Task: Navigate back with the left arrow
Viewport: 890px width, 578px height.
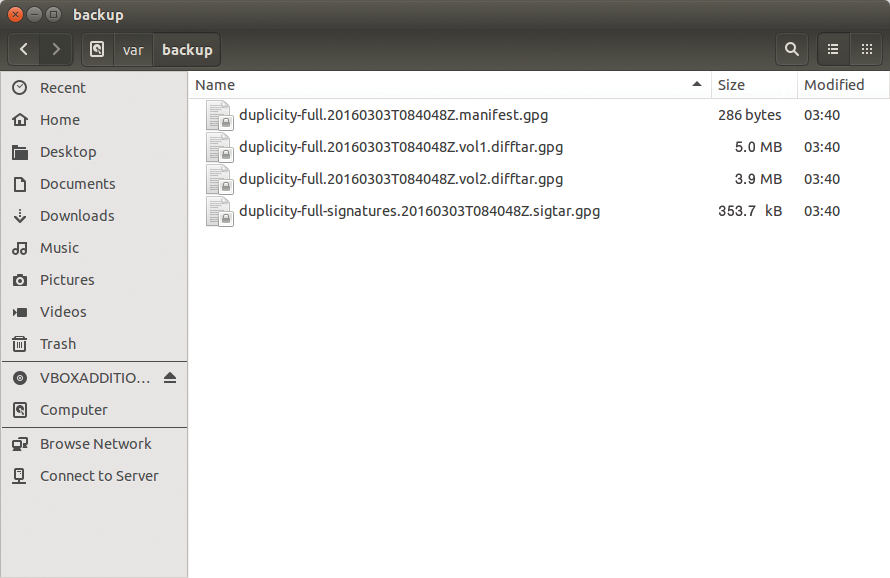Action: coord(23,49)
